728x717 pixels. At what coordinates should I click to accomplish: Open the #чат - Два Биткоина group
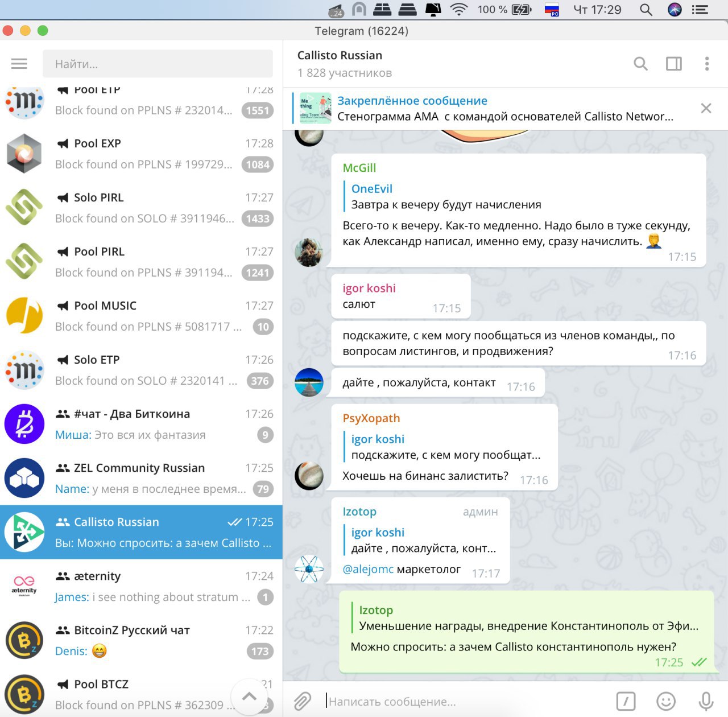point(141,424)
